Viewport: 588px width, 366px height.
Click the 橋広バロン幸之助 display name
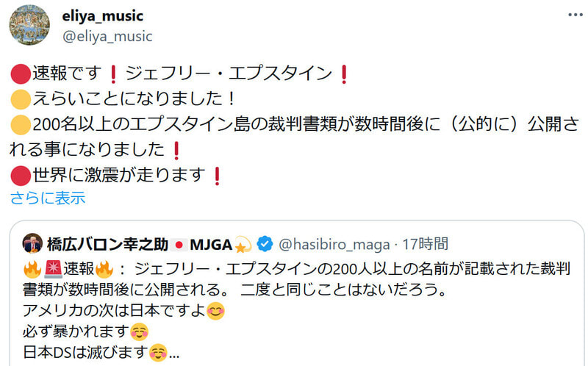pos(107,245)
